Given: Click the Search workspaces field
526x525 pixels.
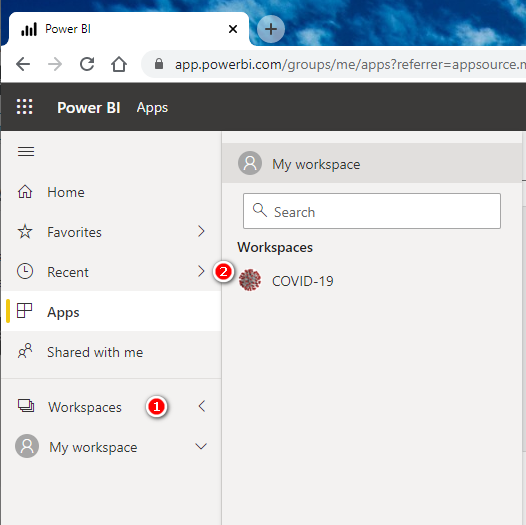Looking at the screenshot, I should (x=372, y=211).
